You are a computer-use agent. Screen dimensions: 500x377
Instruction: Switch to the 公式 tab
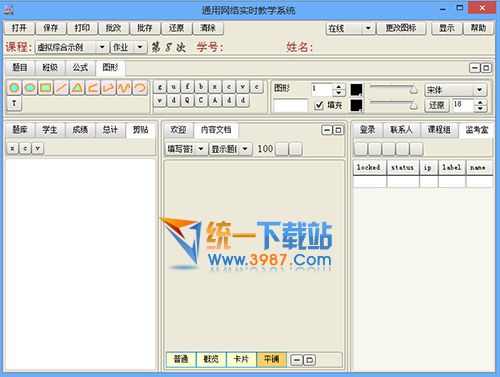point(80,68)
